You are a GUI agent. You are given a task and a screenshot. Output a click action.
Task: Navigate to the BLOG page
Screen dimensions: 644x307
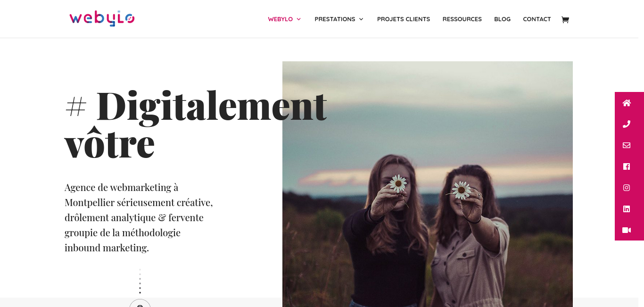[502, 19]
